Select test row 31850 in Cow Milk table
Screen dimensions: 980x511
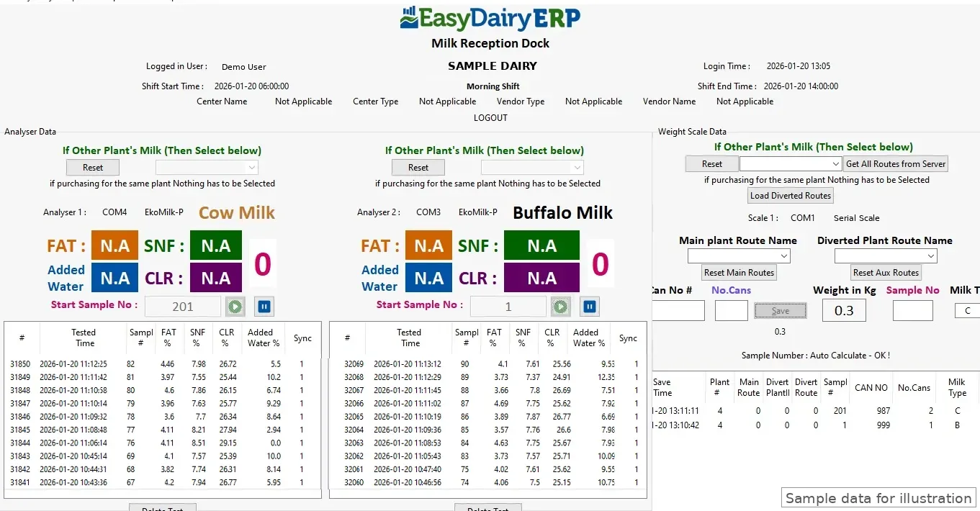coord(162,363)
